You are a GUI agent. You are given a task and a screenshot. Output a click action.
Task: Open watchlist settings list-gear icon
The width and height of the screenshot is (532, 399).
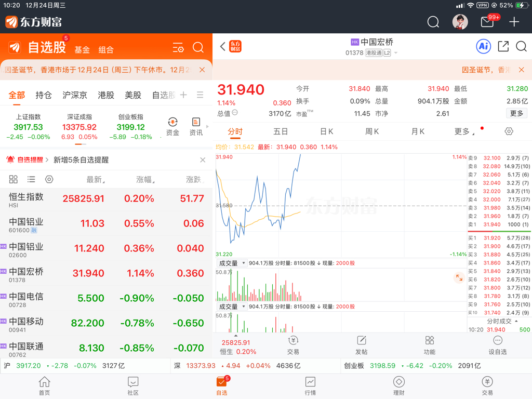tap(178, 47)
